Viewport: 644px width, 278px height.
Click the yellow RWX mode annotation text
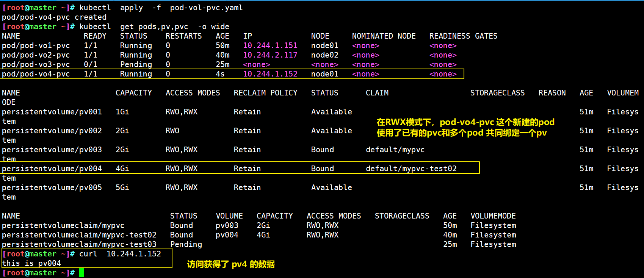(x=465, y=127)
